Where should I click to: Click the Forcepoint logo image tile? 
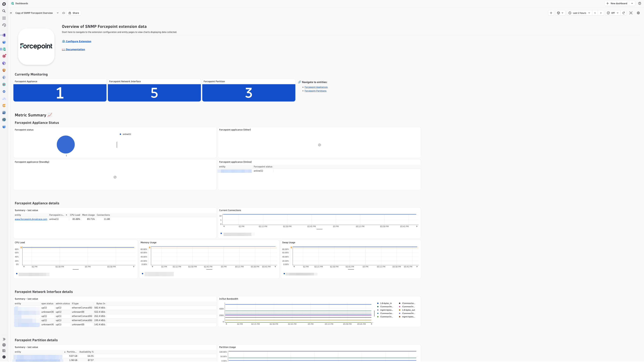[x=36, y=46]
